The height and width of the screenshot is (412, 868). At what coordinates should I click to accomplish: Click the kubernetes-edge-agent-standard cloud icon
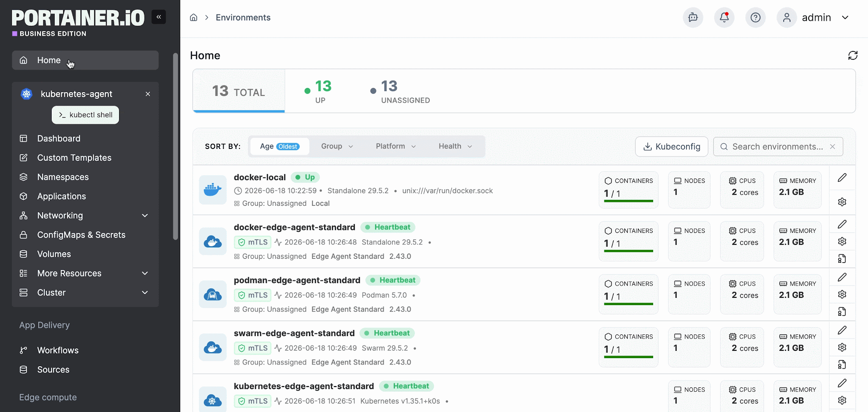(213, 399)
